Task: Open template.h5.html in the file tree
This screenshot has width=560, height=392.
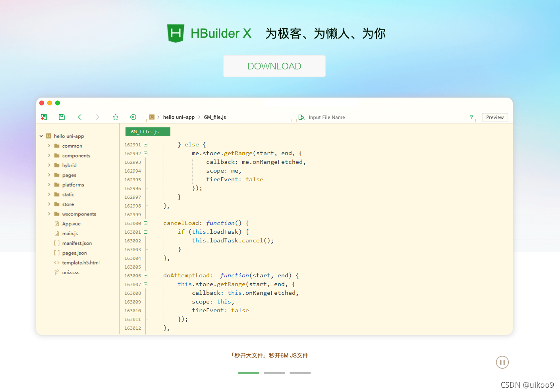Action: [81, 263]
